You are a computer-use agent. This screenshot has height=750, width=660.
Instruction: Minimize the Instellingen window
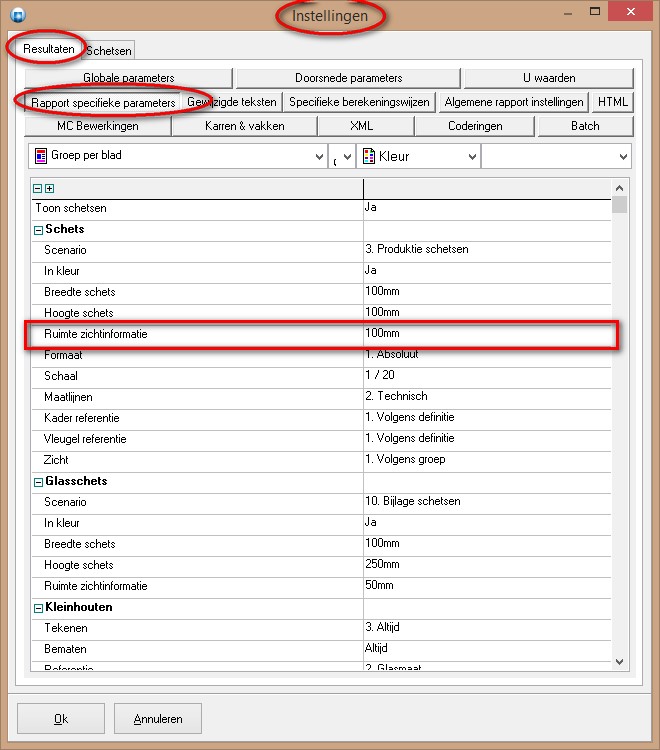click(568, 12)
